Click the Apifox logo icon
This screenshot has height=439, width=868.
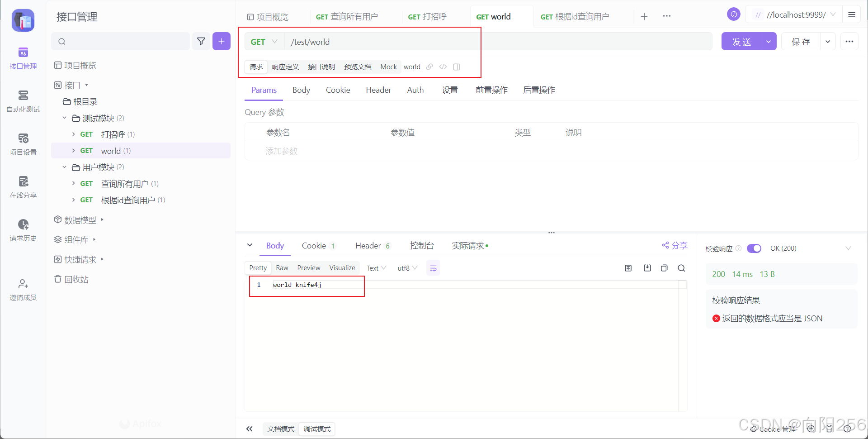pos(23,20)
